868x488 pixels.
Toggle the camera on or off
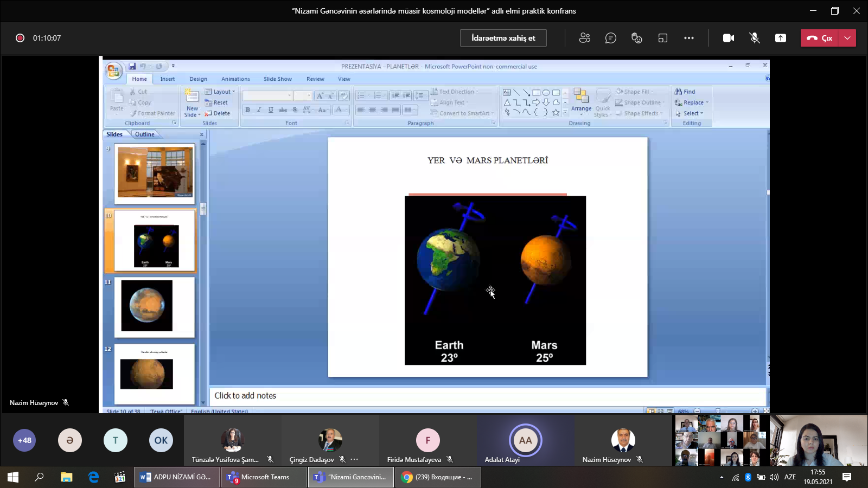(728, 38)
